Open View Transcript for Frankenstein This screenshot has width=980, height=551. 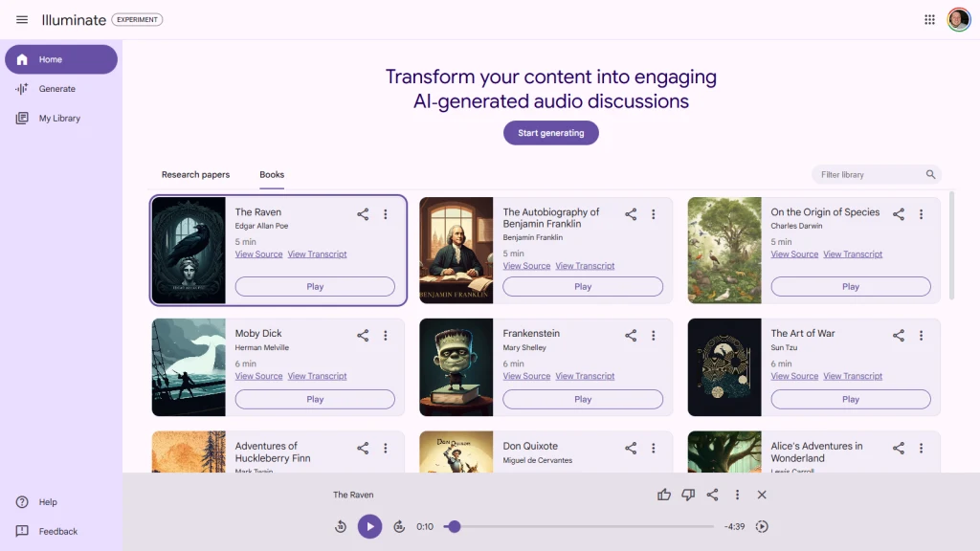tap(585, 376)
